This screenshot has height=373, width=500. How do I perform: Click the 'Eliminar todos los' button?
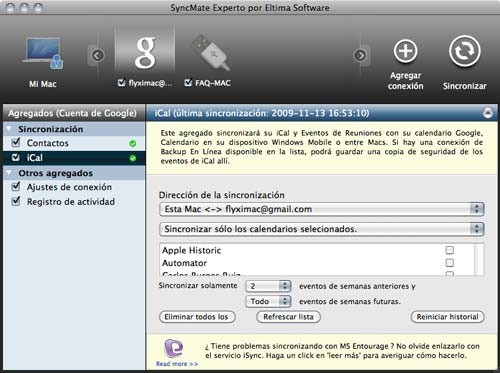click(x=197, y=317)
